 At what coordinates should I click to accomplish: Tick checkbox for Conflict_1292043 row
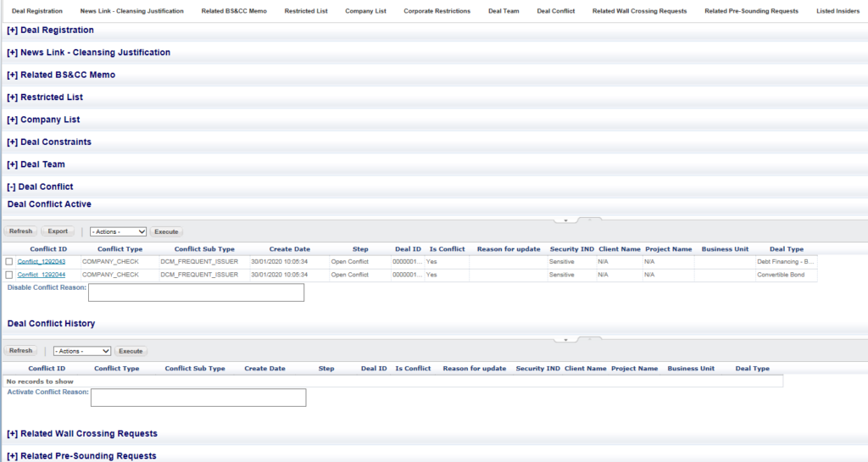click(x=8, y=262)
